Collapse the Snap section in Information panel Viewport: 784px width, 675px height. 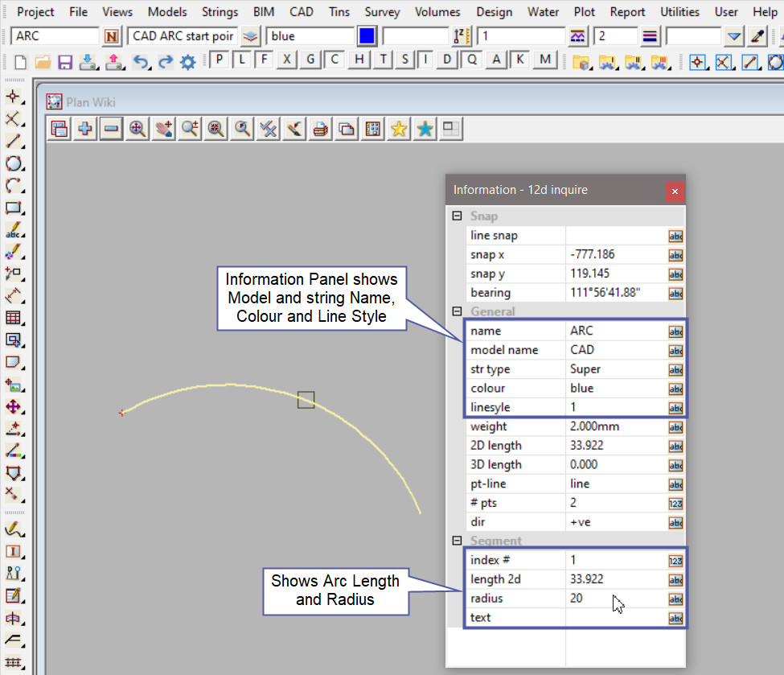pyautogui.click(x=457, y=216)
